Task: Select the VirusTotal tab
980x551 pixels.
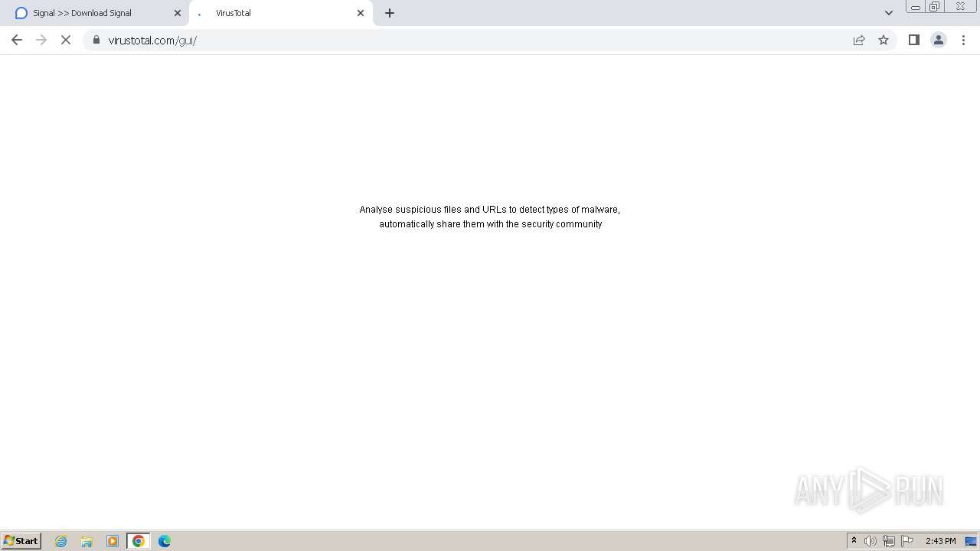Action: [281, 13]
